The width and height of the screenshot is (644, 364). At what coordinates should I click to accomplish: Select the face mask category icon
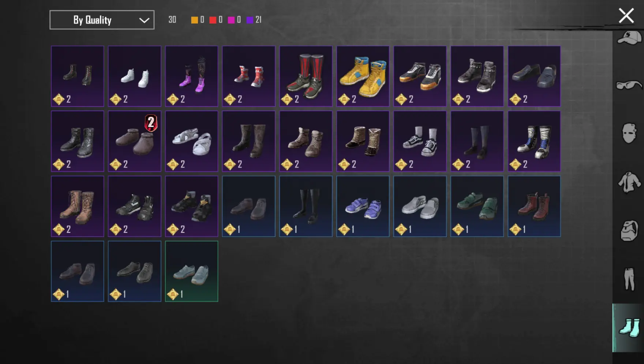(629, 133)
